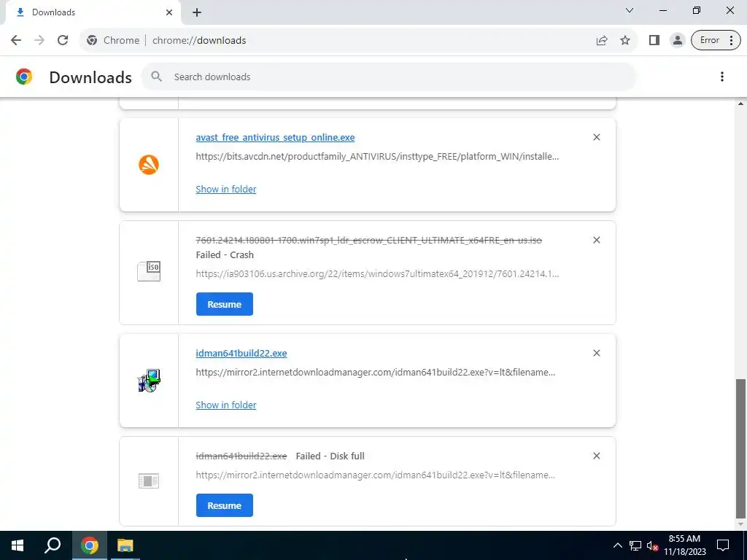Focus the Search downloads field
The width and height of the screenshot is (747, 560).
389,77
